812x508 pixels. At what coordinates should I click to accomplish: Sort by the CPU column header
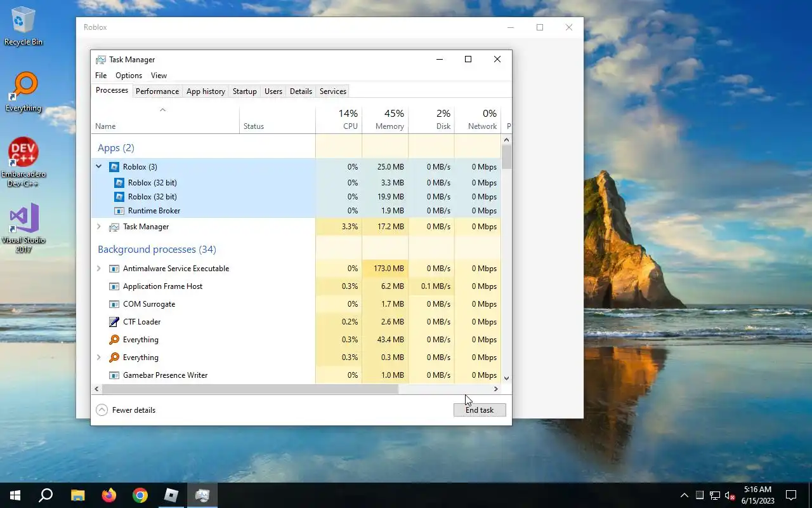[339, 119]
